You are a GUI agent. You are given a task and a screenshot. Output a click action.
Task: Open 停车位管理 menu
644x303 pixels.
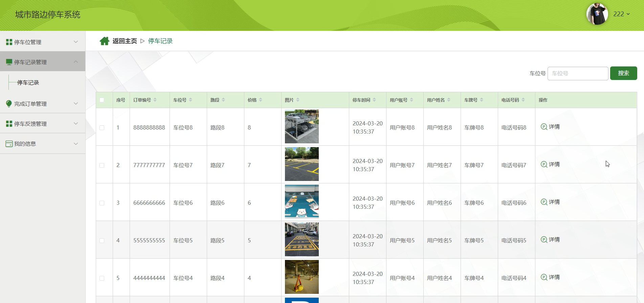[43, 41]
